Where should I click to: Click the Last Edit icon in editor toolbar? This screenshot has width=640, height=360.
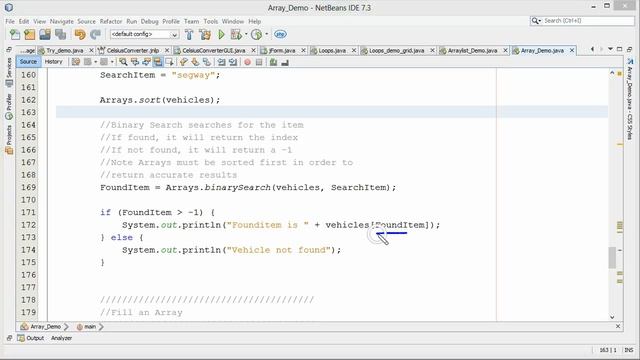[x=76, y=62]
